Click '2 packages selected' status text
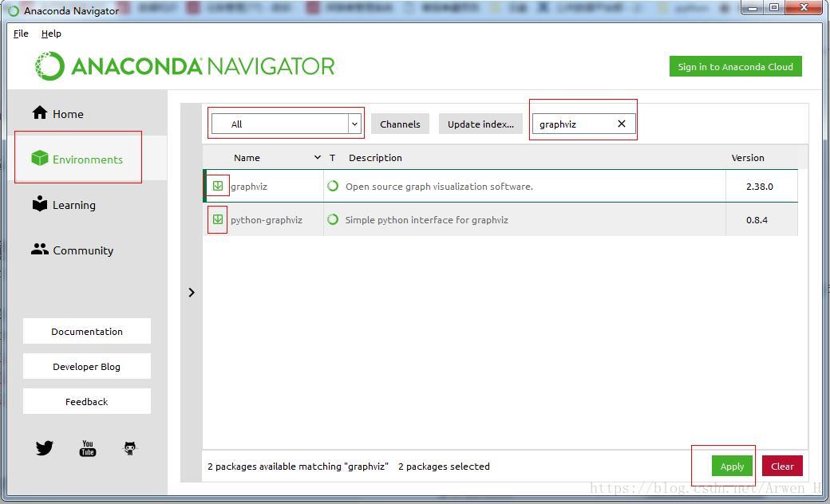 coord(444,466)
